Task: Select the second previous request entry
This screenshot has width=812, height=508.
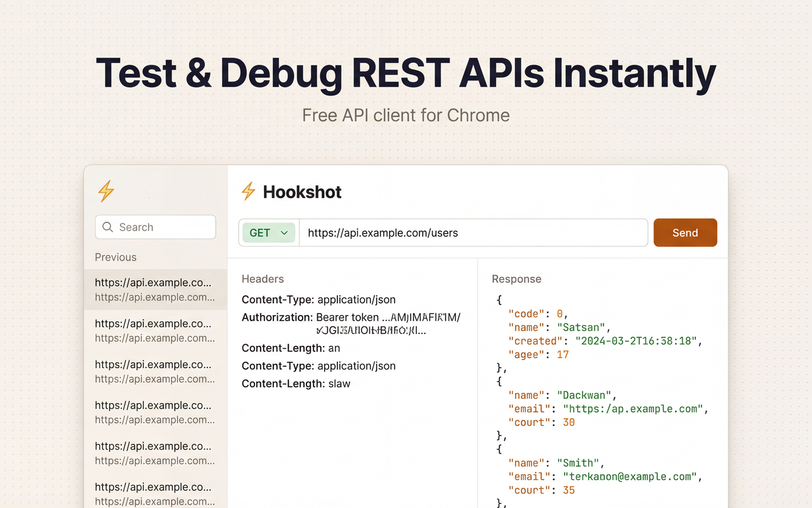Action: click(155, 330)
